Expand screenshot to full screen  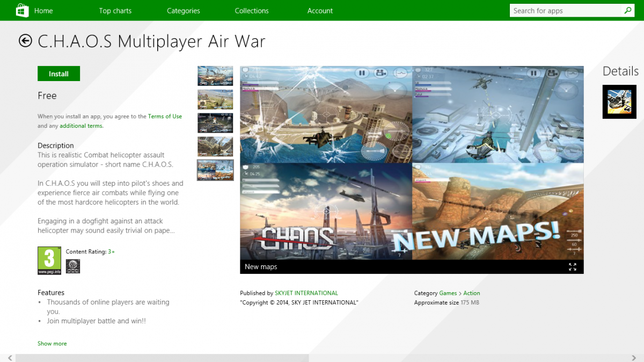[573, 267]
